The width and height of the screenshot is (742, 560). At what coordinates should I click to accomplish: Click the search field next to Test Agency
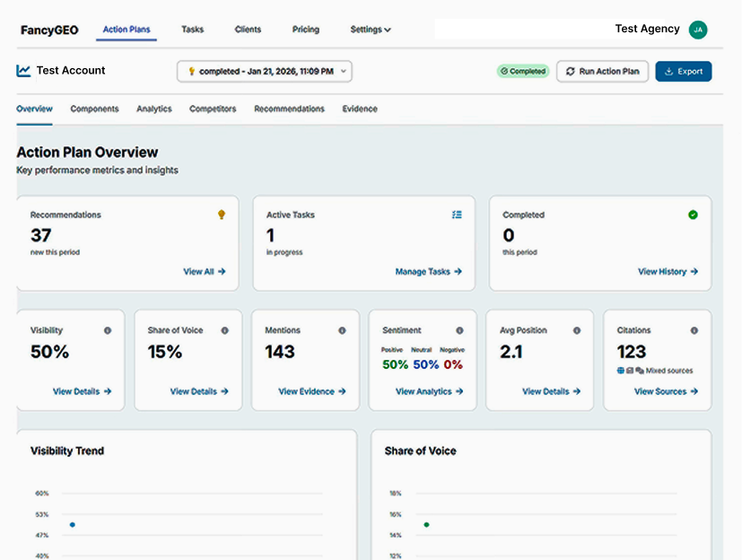click(520, 29)
